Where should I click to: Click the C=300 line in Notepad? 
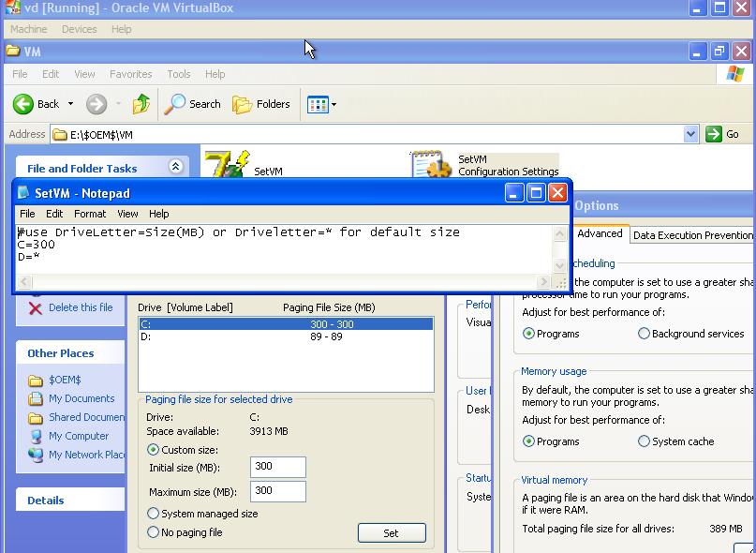37,245
